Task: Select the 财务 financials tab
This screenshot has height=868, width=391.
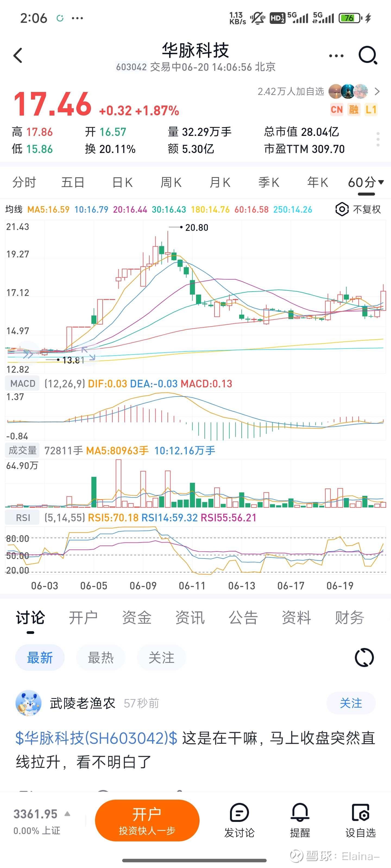Action: pyautogui.click(x=349, y=618)
